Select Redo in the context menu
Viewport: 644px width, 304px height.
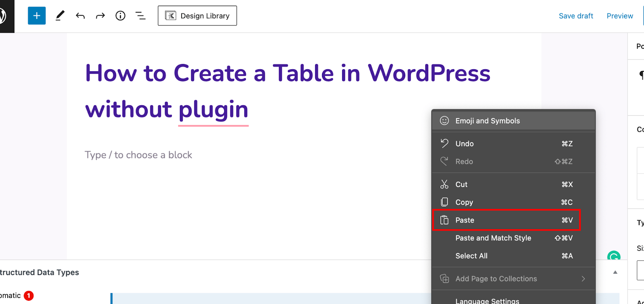pyautogui.click(x=513, y=161)
